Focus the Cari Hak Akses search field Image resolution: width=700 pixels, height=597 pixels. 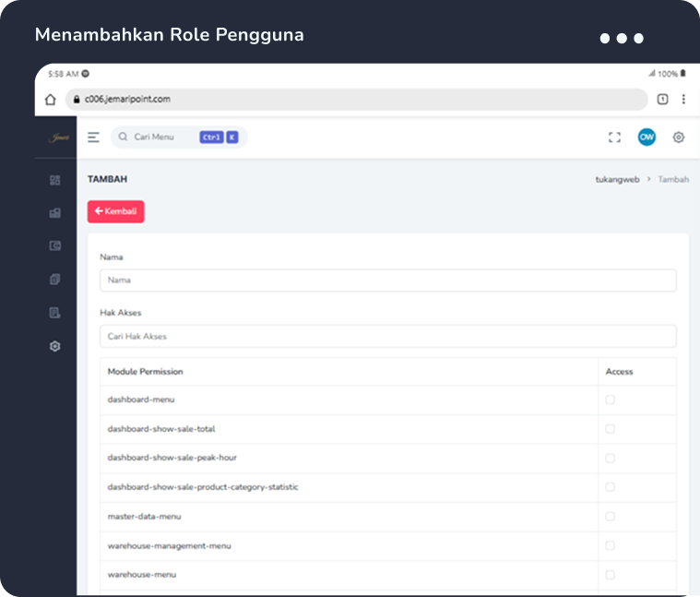[387, 337]
